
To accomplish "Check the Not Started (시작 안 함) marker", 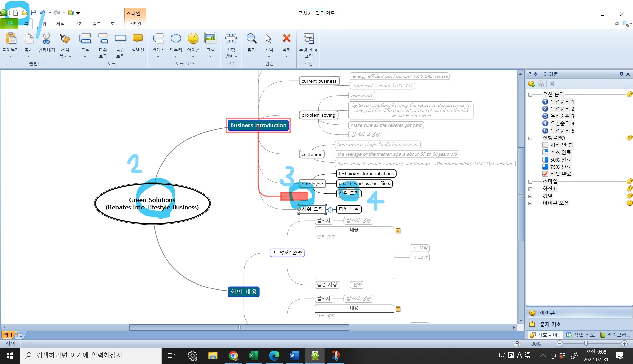I will [545, 145].
